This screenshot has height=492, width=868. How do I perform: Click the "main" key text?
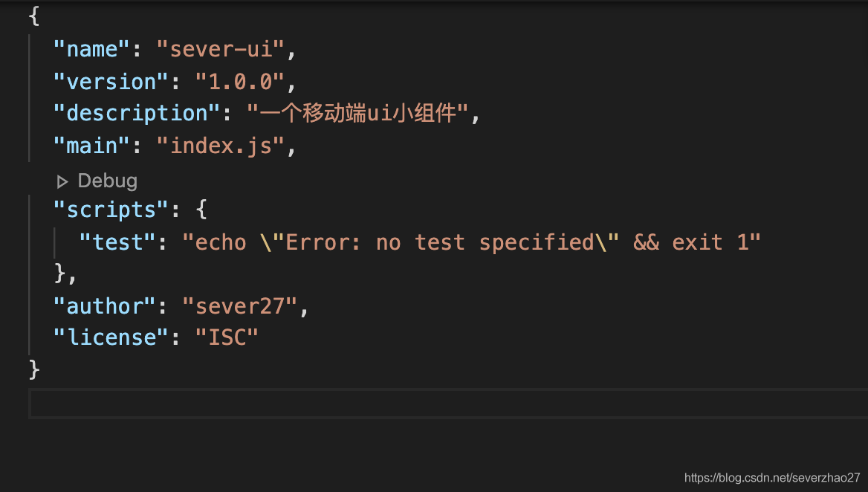tap(92, 146)
